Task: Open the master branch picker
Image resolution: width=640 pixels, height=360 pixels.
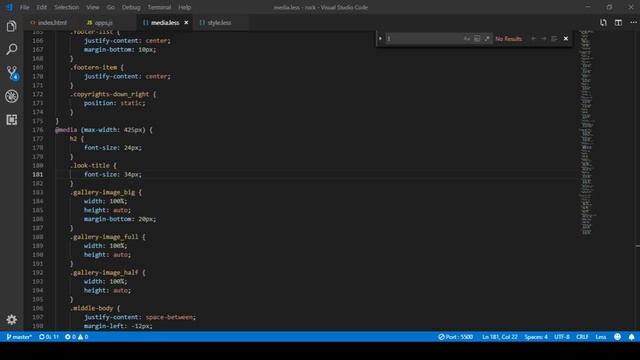Action: pos(19,337)
